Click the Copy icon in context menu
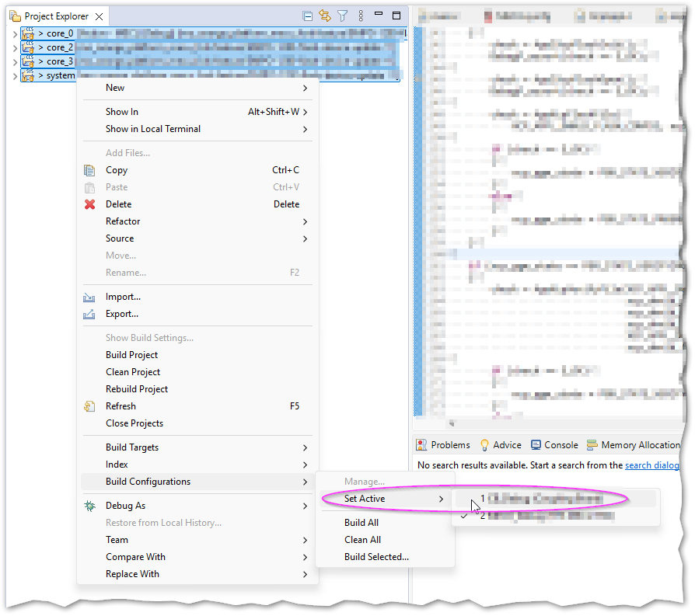 89,170
